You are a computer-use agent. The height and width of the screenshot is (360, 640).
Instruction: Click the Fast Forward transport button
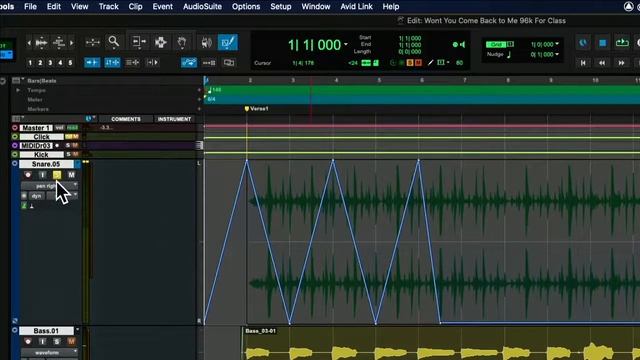click(x=621, y=63)
